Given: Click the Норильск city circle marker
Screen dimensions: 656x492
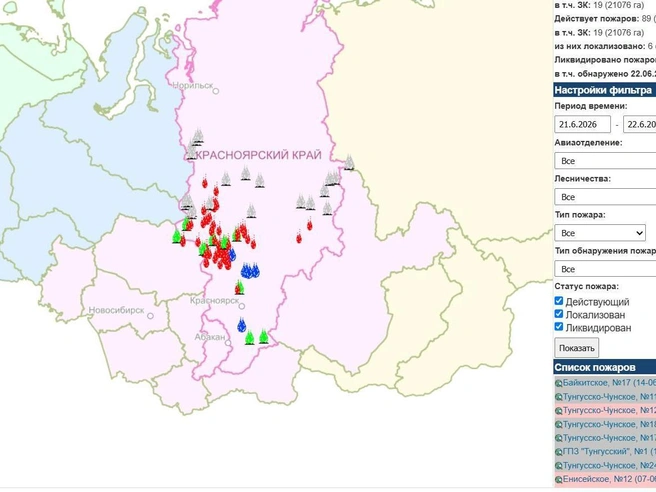Looking at the screenshot, I should pyautogui.click(x=216, y=91).
